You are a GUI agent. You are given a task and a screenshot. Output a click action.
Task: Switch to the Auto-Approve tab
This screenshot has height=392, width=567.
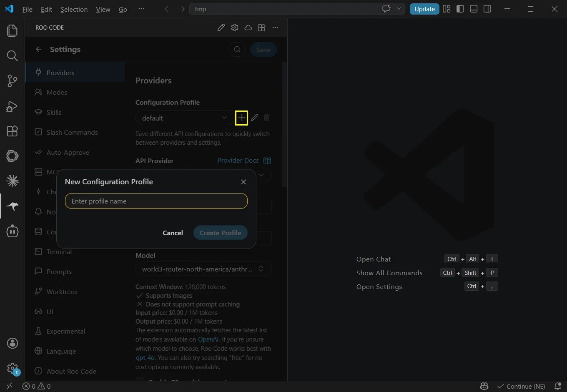75,152
